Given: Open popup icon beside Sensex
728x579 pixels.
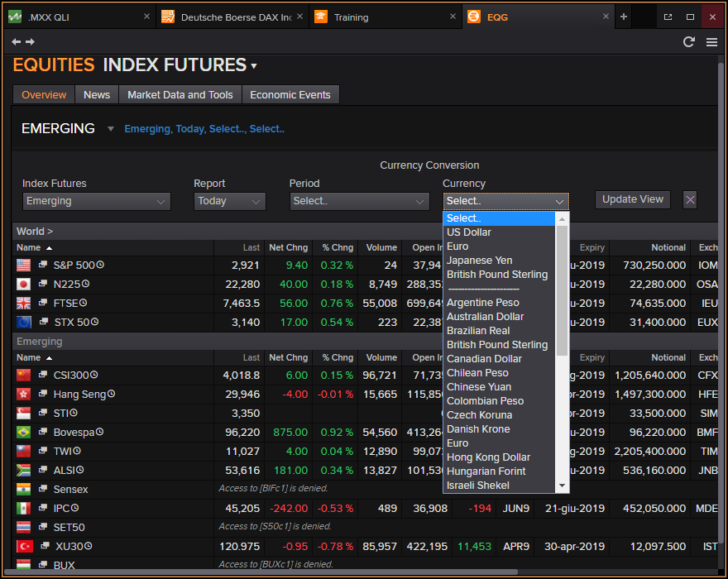Looking at the screenshot, I should pyautogui.click(x=43, y=489).
